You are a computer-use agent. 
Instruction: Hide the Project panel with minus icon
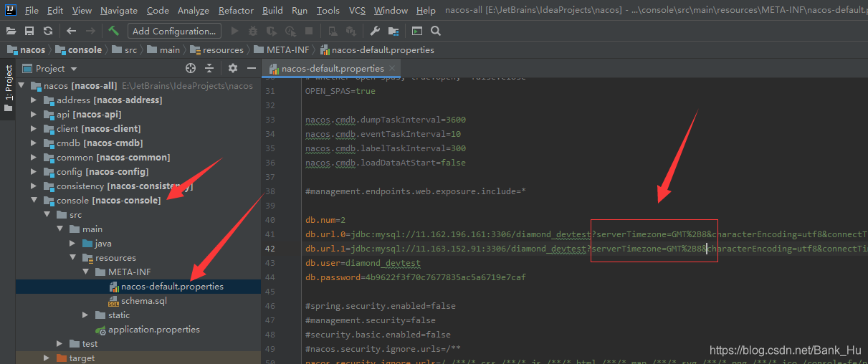252,68
